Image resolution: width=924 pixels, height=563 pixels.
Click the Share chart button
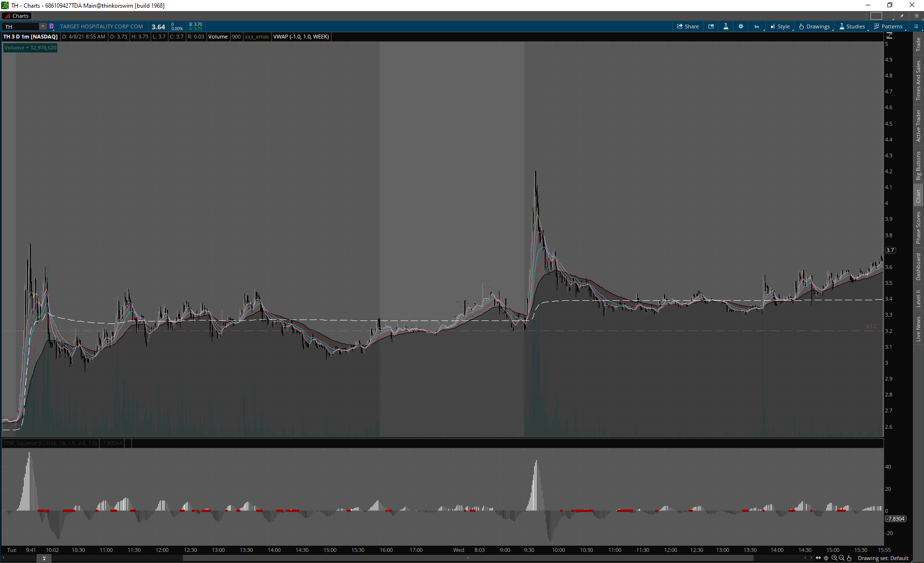point(688,26)
